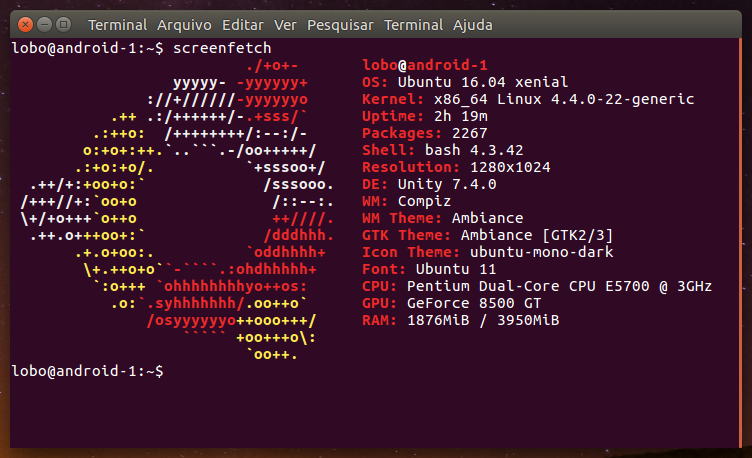Click the DE value Unity 7.4.0
This screenshot has width=752, height=458.
pos(447,184)
